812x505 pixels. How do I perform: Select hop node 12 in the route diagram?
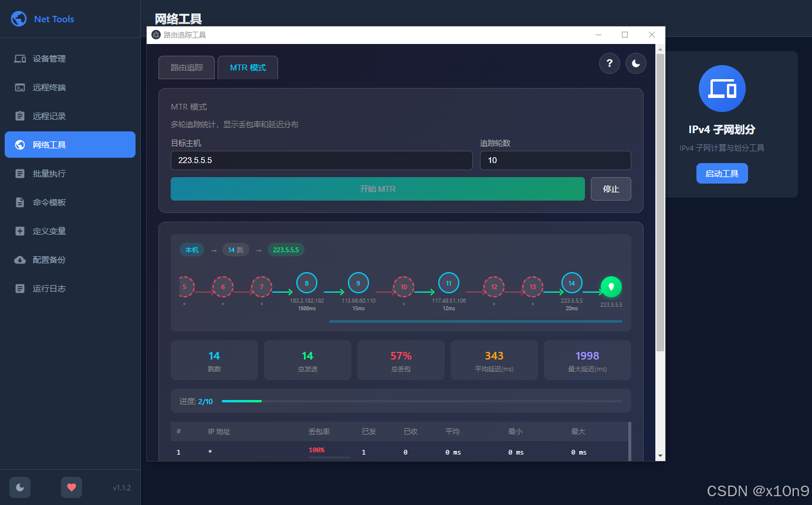[494, 287]
